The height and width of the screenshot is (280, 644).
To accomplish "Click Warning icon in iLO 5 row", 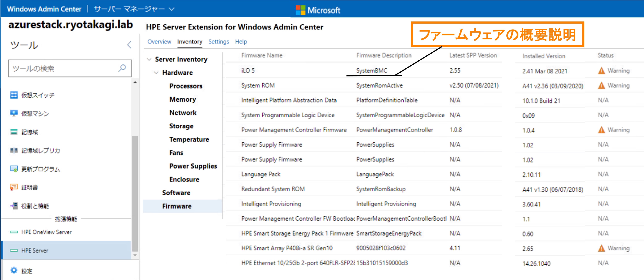I will 601,71.
